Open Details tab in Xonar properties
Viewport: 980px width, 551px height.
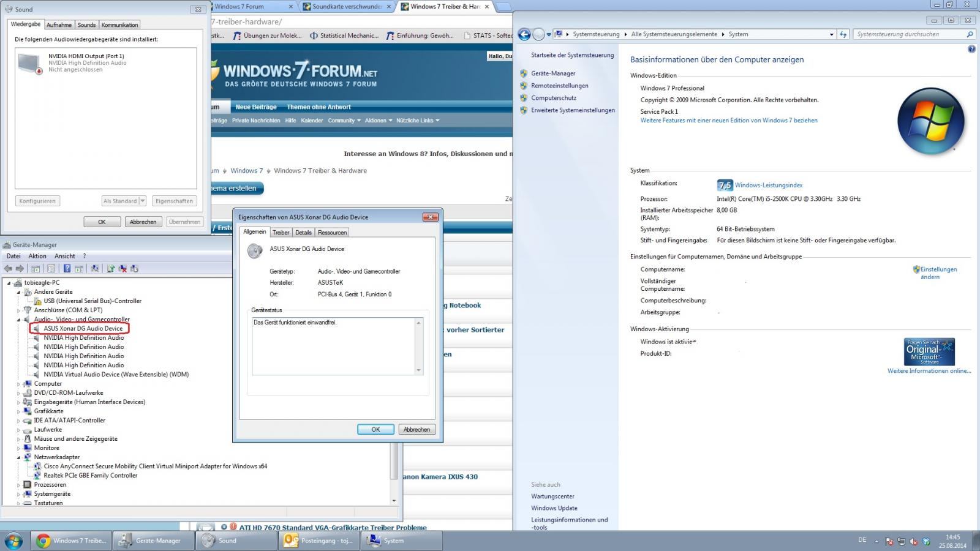click(303, 233)
